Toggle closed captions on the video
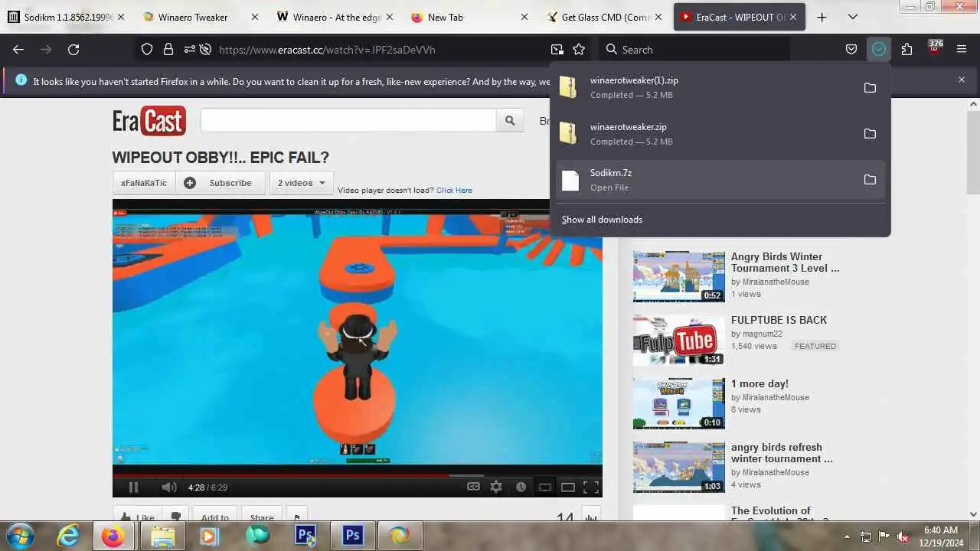Viewport: 980px width, 551px height. (474, 487)
